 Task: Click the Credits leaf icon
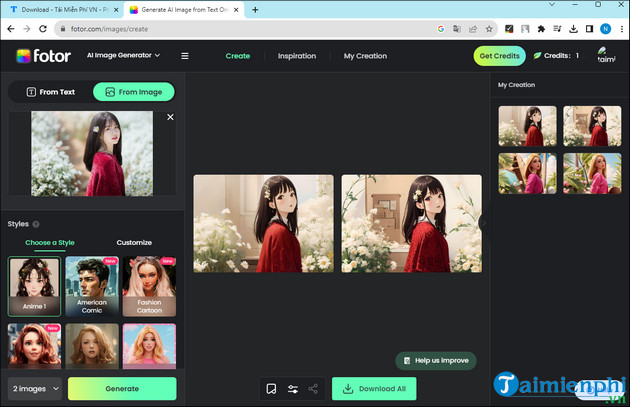pos(537,55)
